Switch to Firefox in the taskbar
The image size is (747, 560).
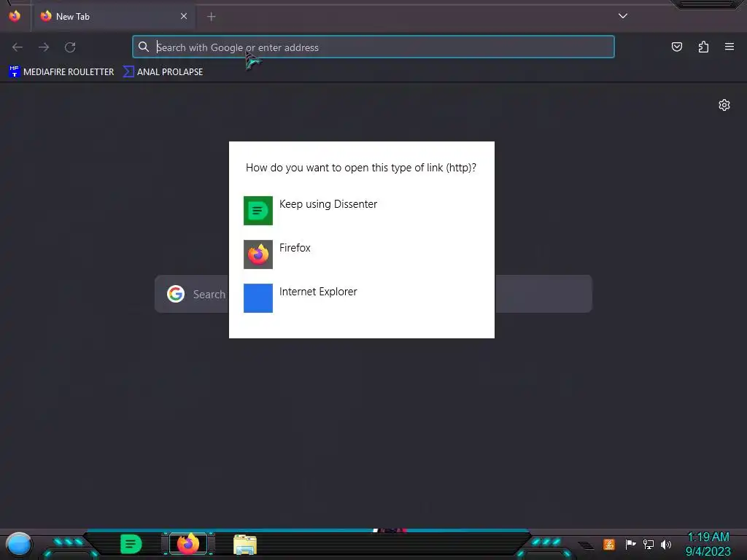tap(188, 544)
